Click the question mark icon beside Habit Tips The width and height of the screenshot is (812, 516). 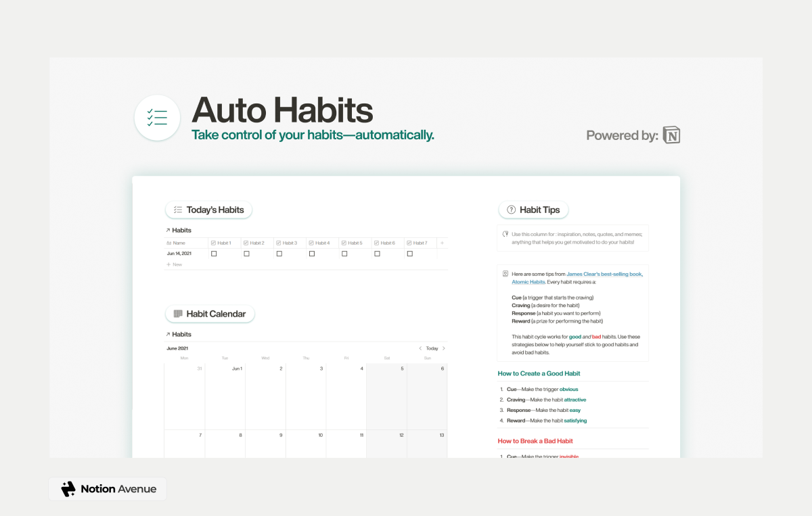coord(510,210)
